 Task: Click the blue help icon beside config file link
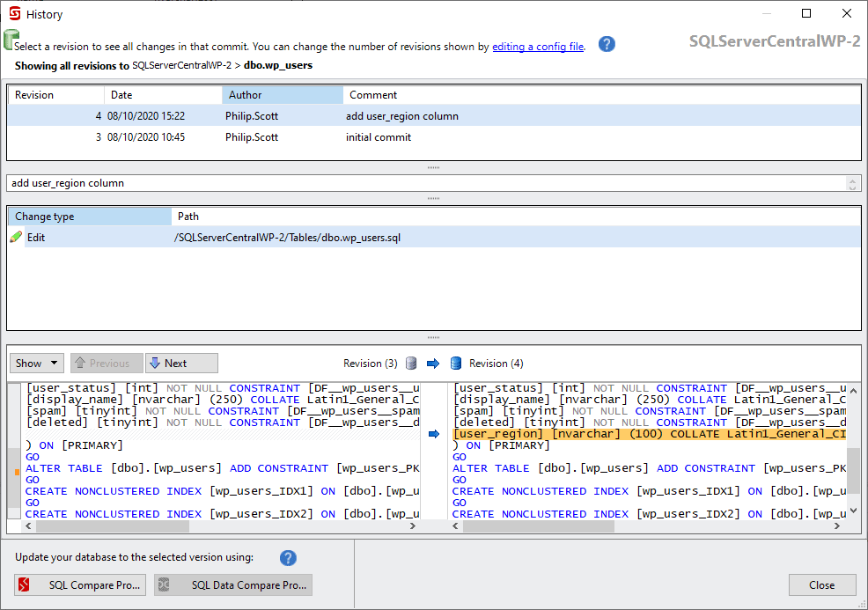point(607,45)
